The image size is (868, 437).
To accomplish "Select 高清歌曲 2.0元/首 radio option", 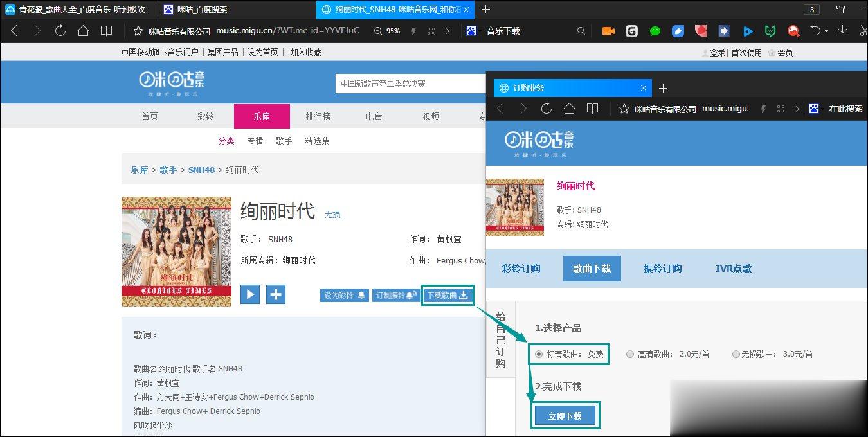I will point(630,354).
